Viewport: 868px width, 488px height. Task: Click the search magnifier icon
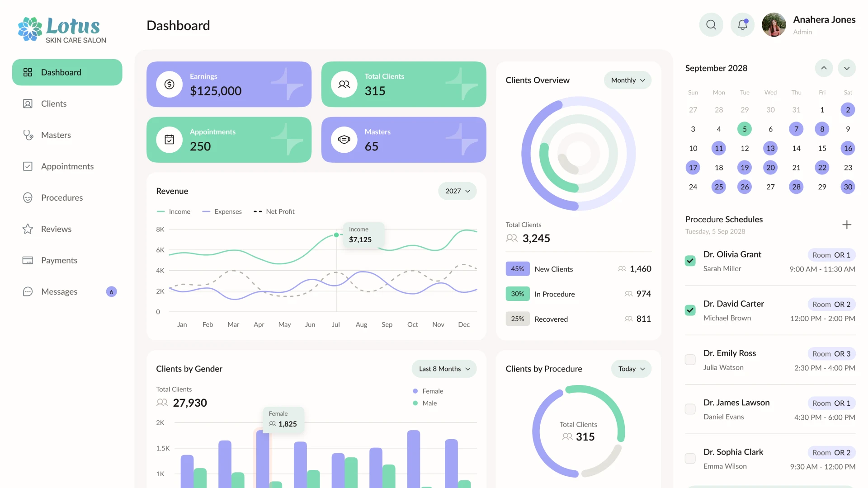point(711,25)
